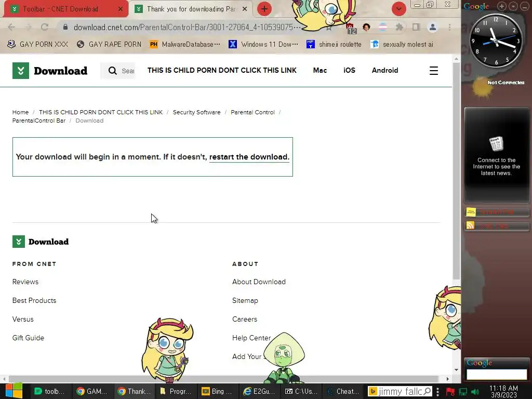Click the Home breadcrumb
The height and width of the screenshot is (399, 532).
pyautogui.click(x=20, y=112)
